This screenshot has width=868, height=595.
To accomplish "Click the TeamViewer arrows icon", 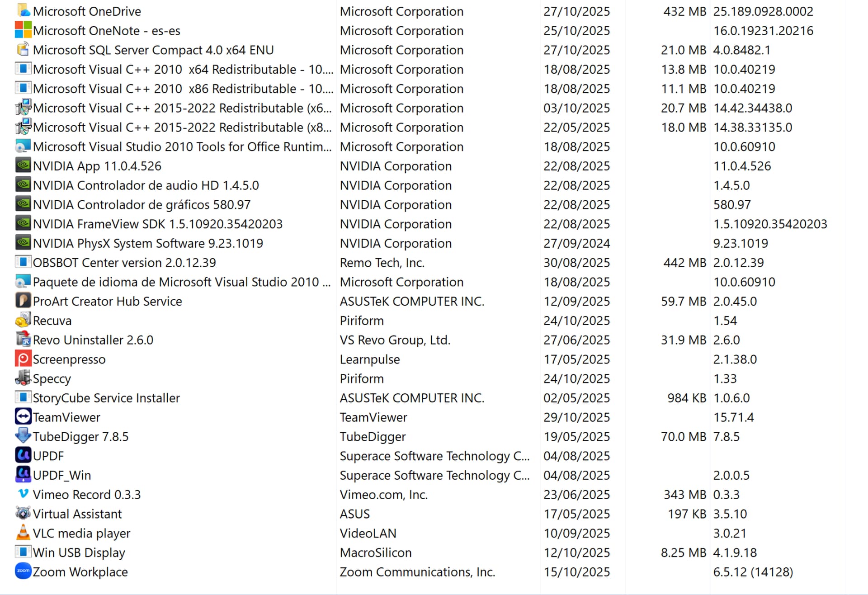I will tap(23, 416).
